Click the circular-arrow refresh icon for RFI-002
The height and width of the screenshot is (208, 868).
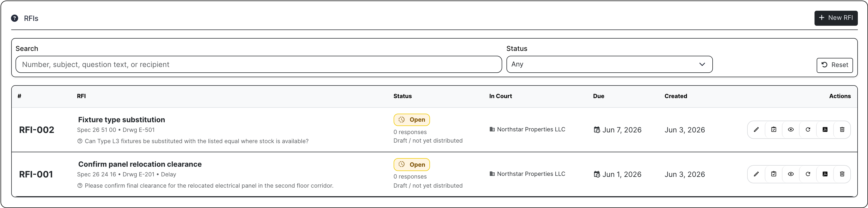pos(808,130)
